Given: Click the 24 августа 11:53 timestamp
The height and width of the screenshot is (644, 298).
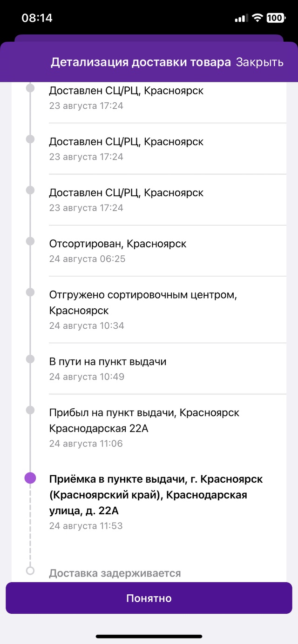Looking at the screenshot, I should (86, 526).
